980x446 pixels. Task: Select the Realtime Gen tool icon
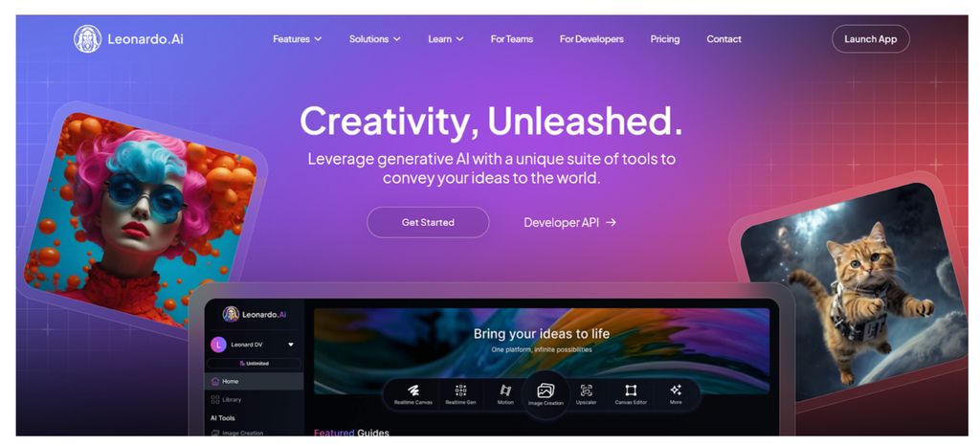(460, 391)
